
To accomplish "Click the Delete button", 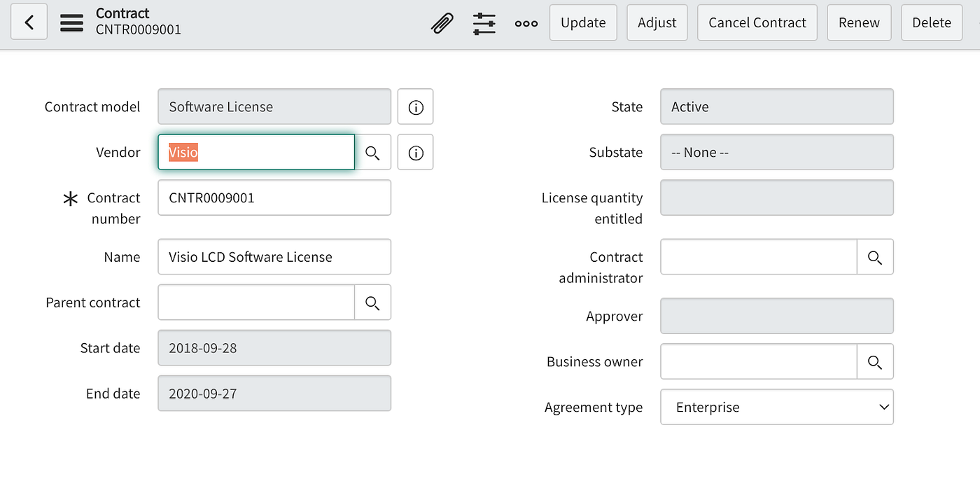I will pyautogui.click(x=931, y=22).
